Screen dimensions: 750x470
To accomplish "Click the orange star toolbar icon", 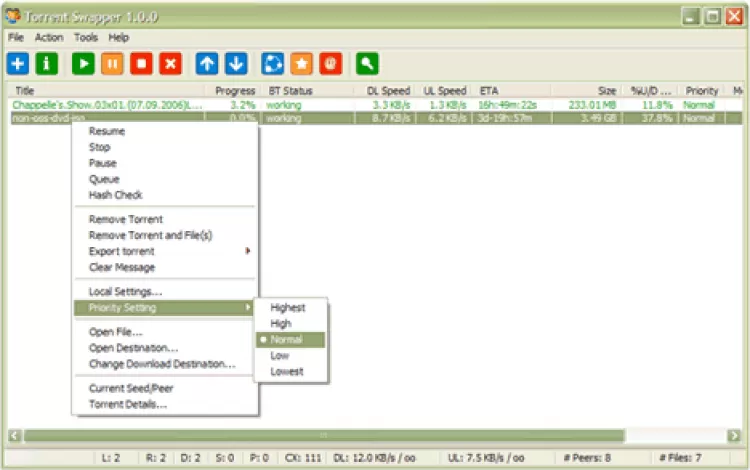I will tap(301, 64).
